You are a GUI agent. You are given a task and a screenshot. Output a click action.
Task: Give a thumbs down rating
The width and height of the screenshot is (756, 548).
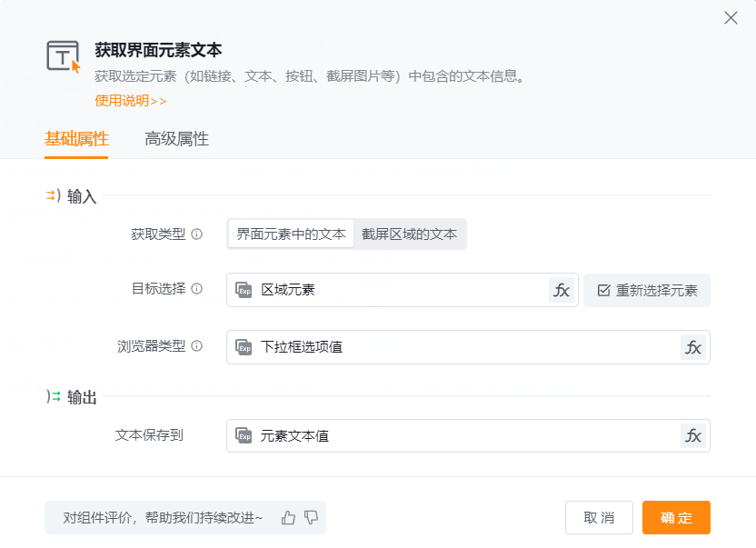[x=312, y=518]
